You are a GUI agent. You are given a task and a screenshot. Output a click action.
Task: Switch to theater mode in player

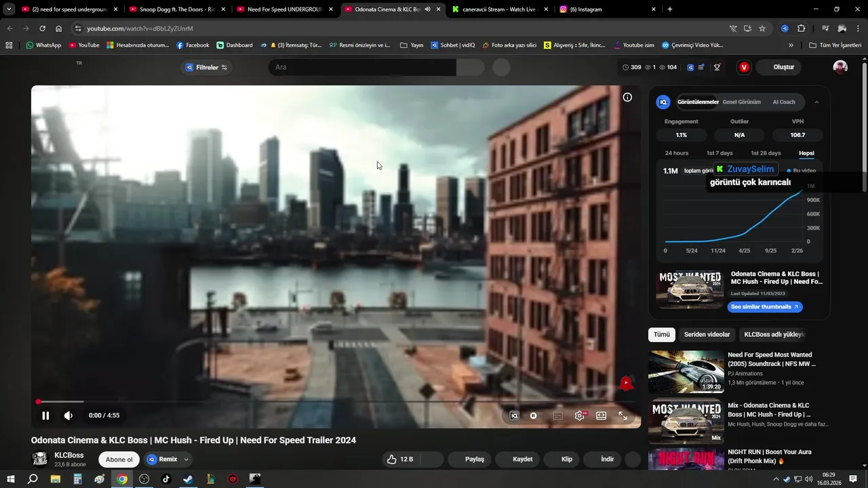click(601, 415)
